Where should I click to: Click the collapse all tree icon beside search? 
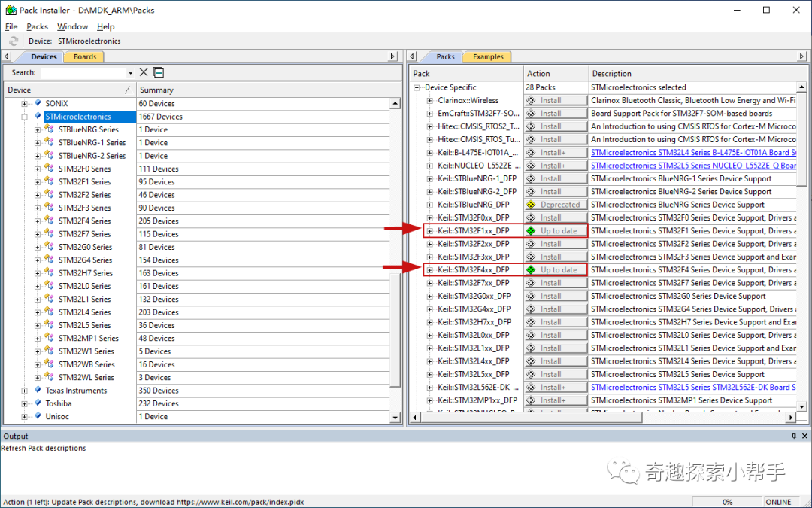(159, 72)
